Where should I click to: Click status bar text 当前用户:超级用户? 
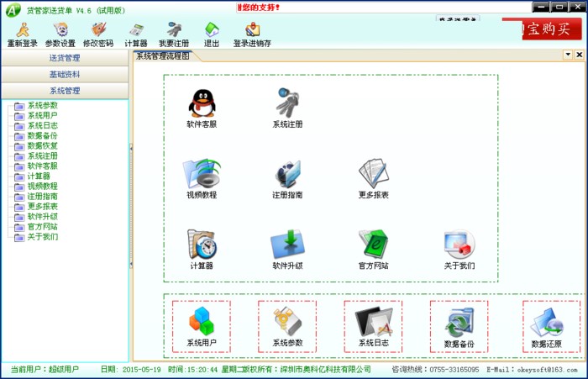(x=45, y=370)
